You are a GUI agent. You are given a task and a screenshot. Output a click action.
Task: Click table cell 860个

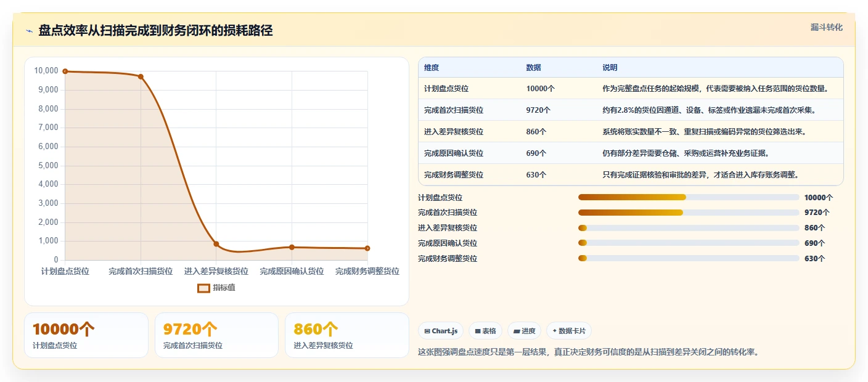coord(536,132)
